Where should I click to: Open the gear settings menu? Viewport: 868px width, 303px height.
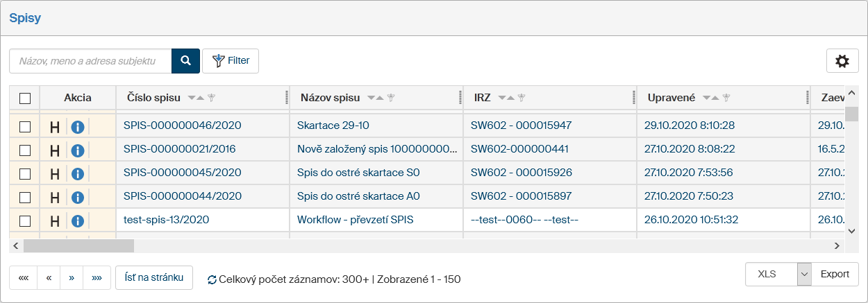pos(842,61)
